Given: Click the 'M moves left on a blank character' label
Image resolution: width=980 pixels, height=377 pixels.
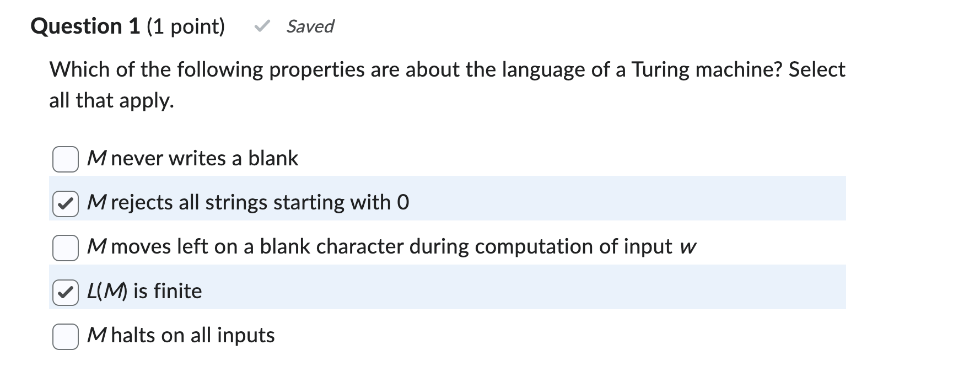Looking at the screenshot, I should coord(391,247).
